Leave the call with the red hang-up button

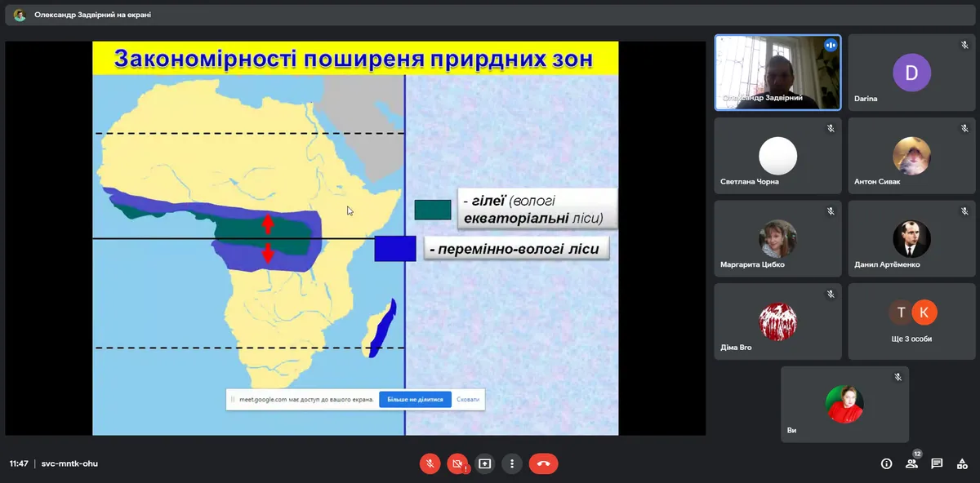point(543,463)
